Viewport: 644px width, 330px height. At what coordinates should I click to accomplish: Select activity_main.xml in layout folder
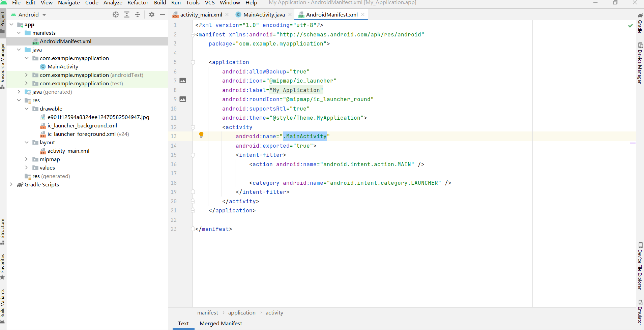point(68,151)
